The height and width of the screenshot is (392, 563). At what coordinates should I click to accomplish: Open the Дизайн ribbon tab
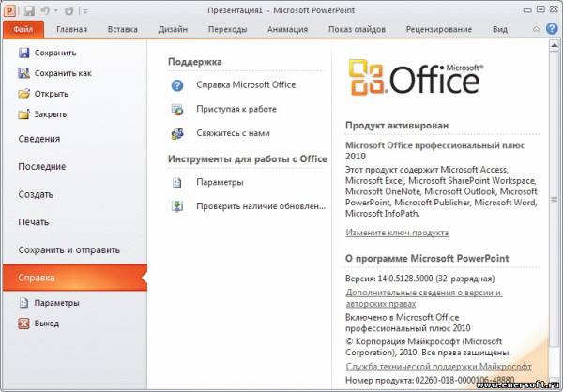[173, 29]
